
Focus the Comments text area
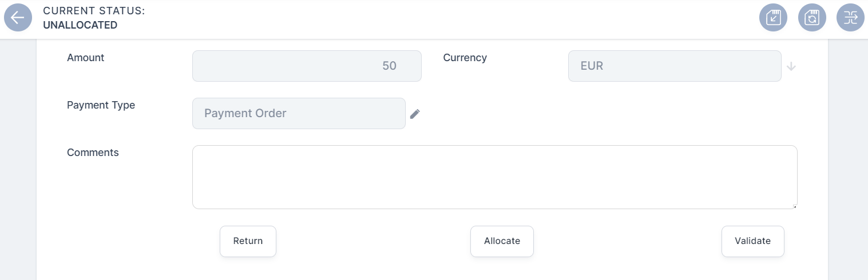tap(494, 177)
